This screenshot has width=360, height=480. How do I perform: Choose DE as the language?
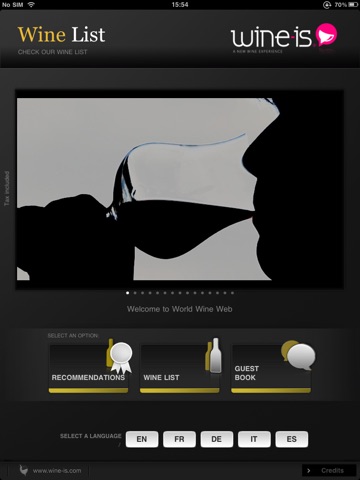[217, 439]
